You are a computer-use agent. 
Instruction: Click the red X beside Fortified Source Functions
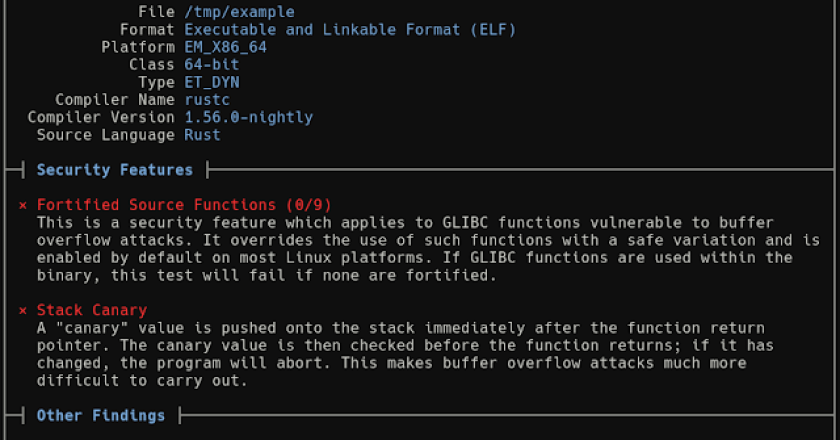coord(23,205)
